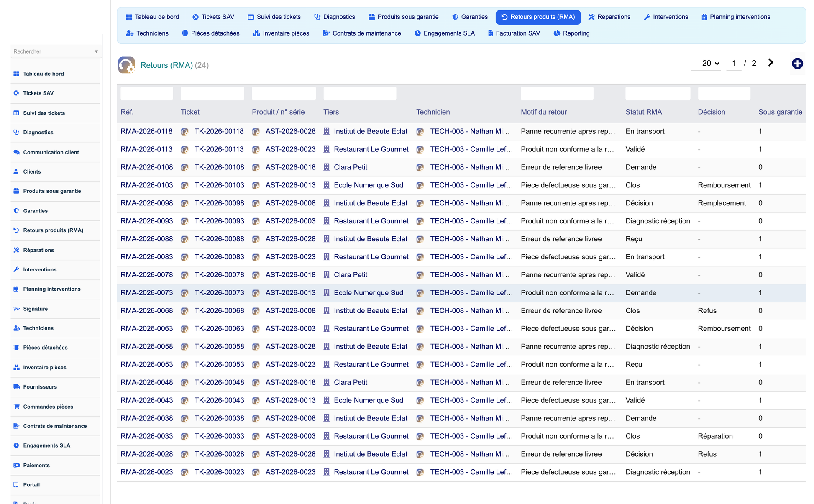Click Interventions wrench icon in sidebar
This screenshot has width=814, height=504.
16,269
